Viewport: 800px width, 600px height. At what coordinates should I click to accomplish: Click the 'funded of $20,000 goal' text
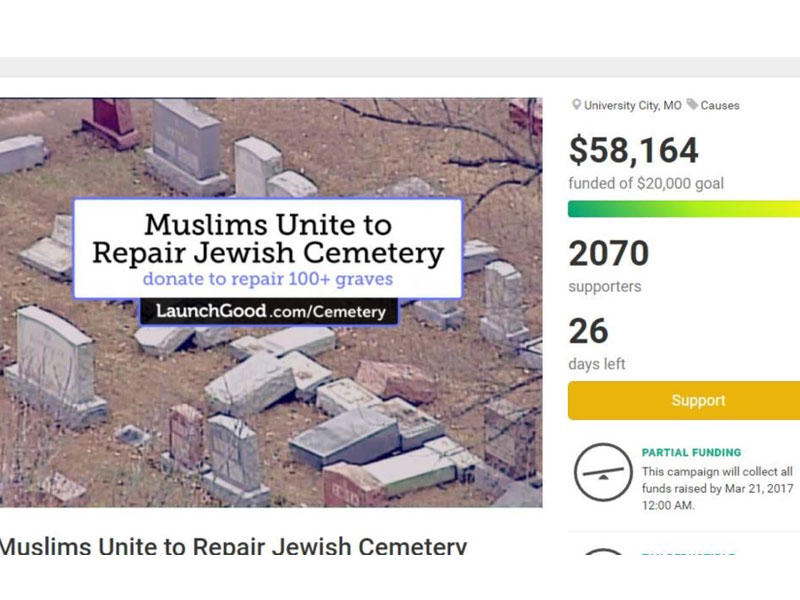pyautogui.click(x=646, y=184)
